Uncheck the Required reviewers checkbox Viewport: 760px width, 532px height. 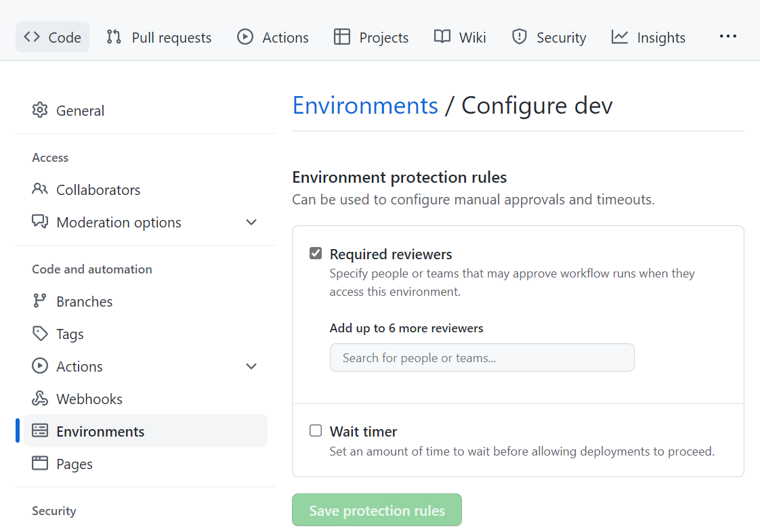(x=316, y=253)
